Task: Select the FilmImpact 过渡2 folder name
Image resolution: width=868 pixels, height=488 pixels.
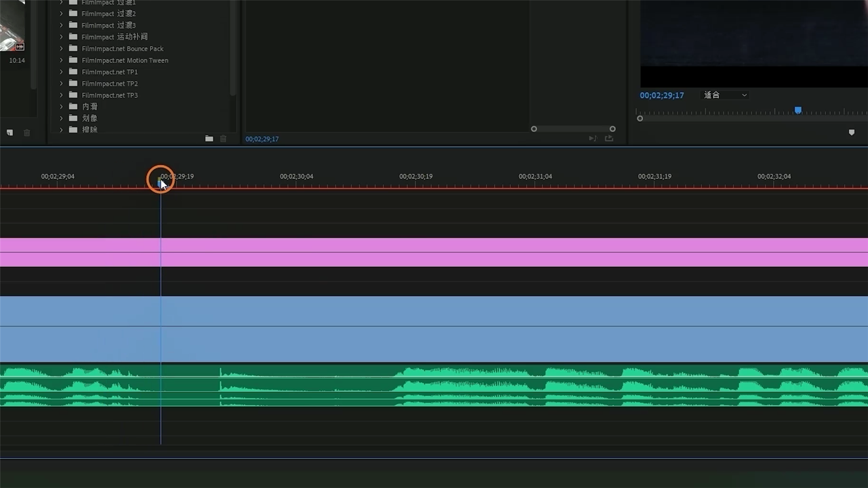Action: pos(108,14)
